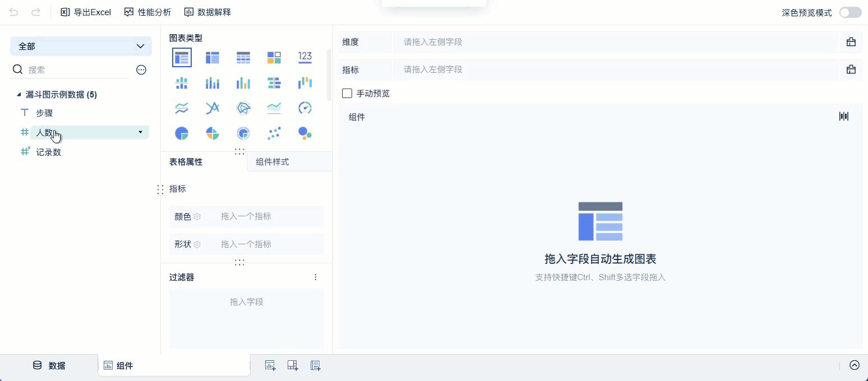Click 性能分析 button
Viewport: 868px width, 381px height.
(148, 12)
